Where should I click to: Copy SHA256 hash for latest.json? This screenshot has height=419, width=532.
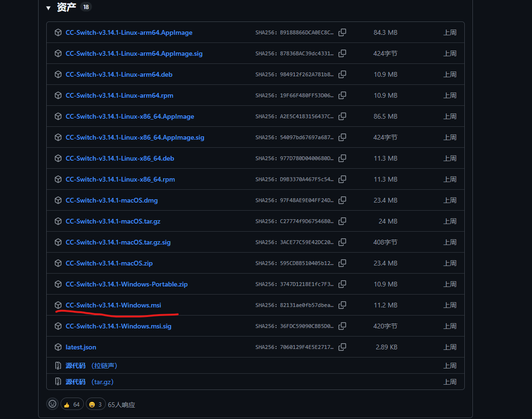(342, 347)
